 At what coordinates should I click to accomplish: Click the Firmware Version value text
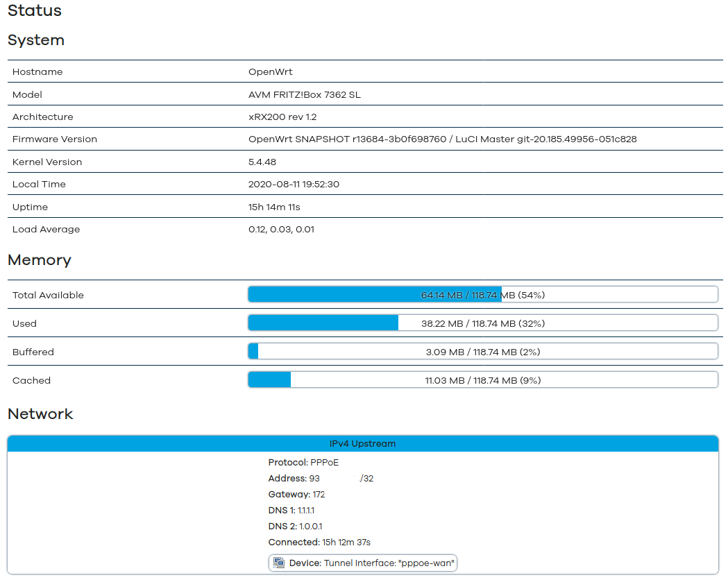click(x=442, y=139)
